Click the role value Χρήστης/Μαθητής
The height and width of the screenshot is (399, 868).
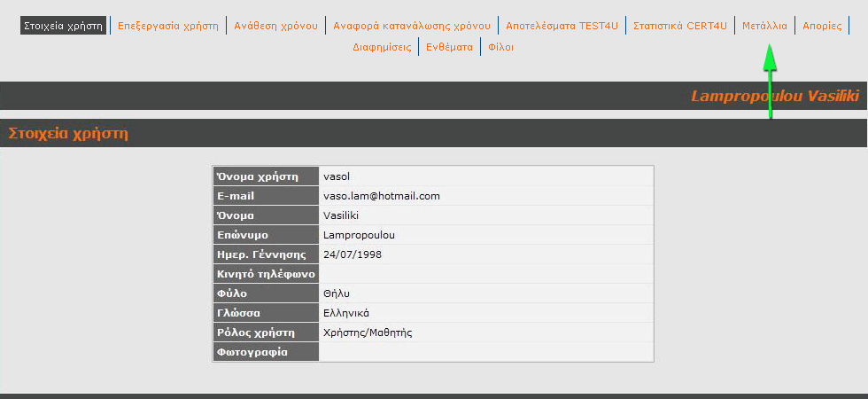pyautogui.click(x=368, y=332)
